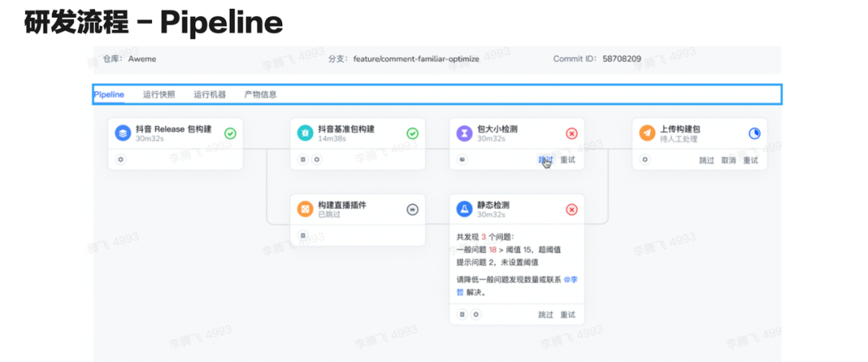Click the 共发现 3 个问题 line
868x362 pixels.
[x=485, y=237]
